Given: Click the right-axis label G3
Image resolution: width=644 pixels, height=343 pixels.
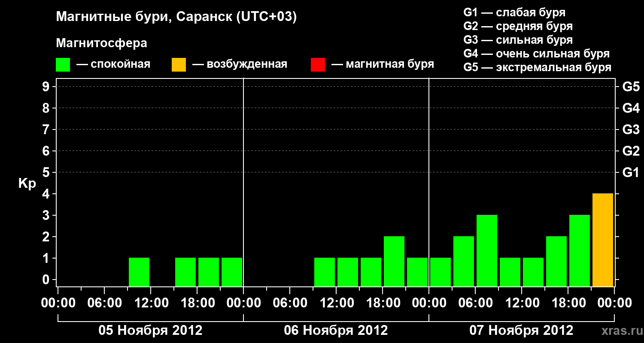Looking at the screenshot, I should tap(631, 129).
